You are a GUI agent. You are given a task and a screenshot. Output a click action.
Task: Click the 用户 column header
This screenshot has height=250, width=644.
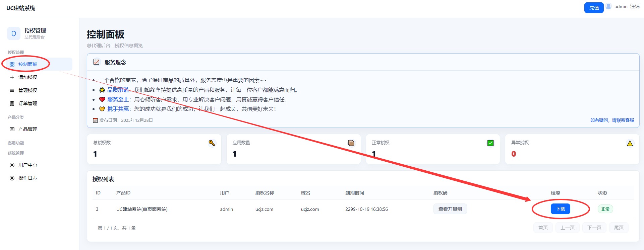225,193
